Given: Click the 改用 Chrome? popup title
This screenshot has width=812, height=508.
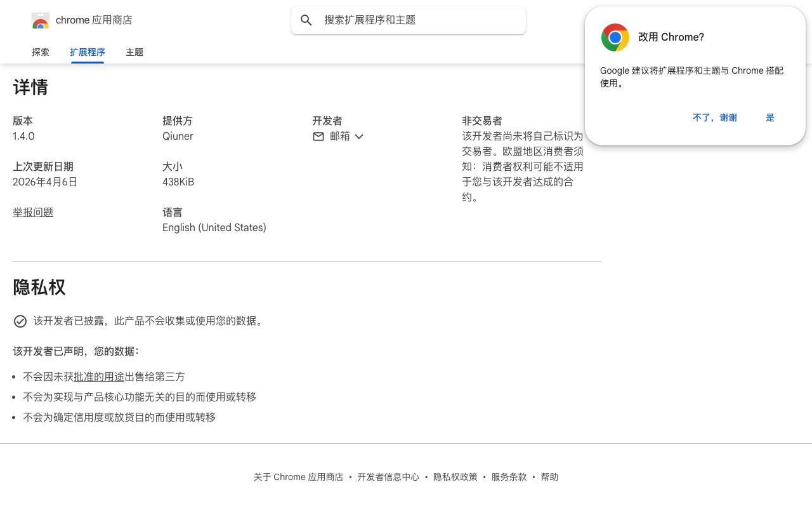Looking at the screenshot, I should click(671, 37).
